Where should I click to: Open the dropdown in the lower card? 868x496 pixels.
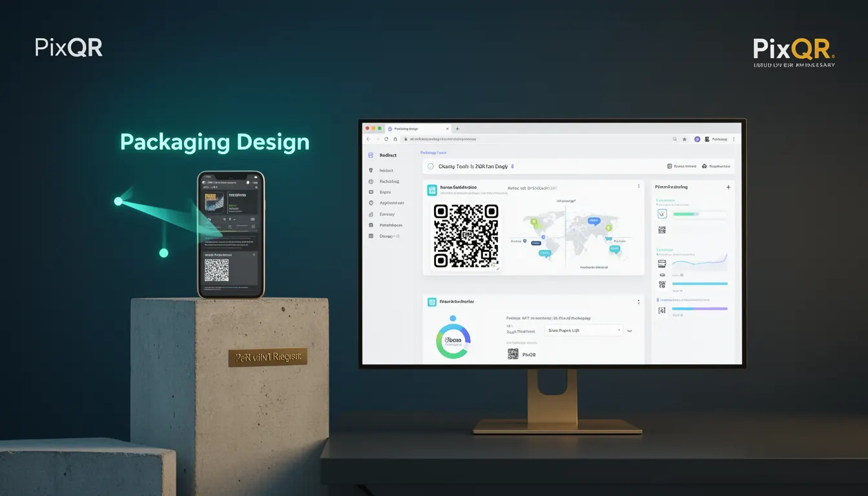click(x=584, y=330)
